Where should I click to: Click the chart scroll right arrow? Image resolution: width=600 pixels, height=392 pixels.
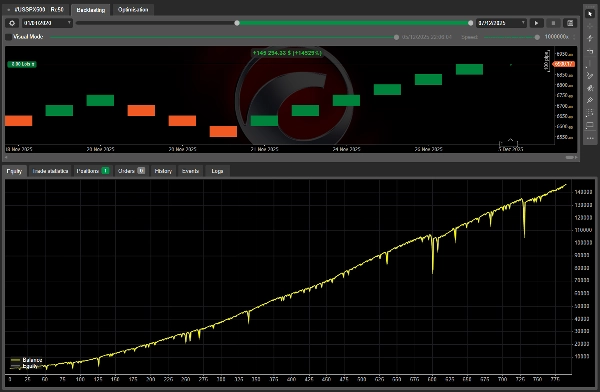point(577,157)
